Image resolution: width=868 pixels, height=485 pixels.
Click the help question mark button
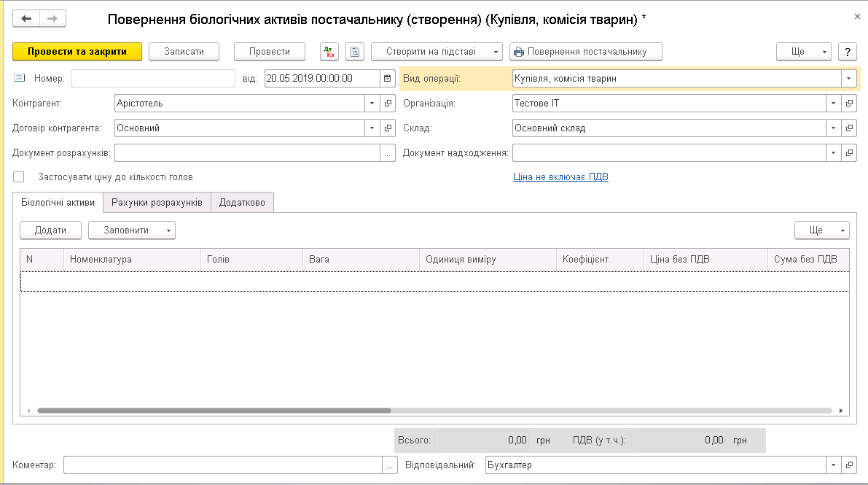[x=846, y=52]
